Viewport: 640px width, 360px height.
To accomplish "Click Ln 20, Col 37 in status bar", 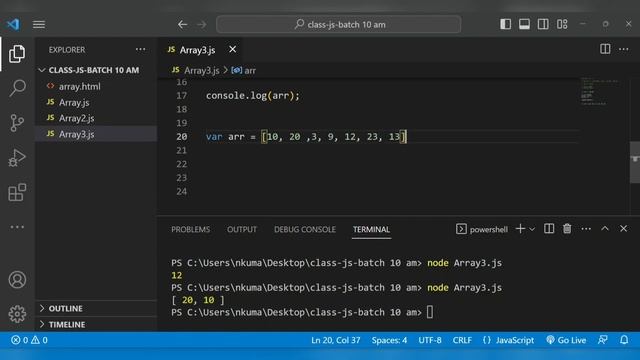I will [x=336, y=340].
